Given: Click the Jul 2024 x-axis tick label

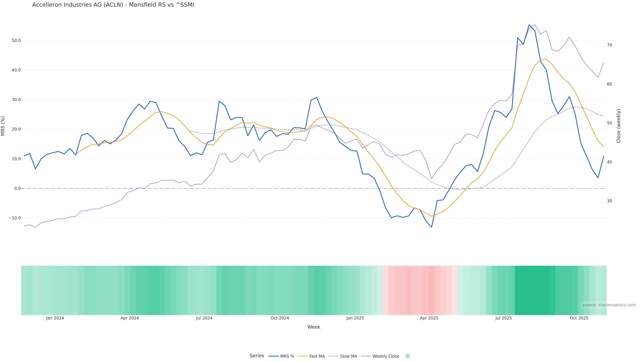Looking at the screenshot, I should pos(204,318).
